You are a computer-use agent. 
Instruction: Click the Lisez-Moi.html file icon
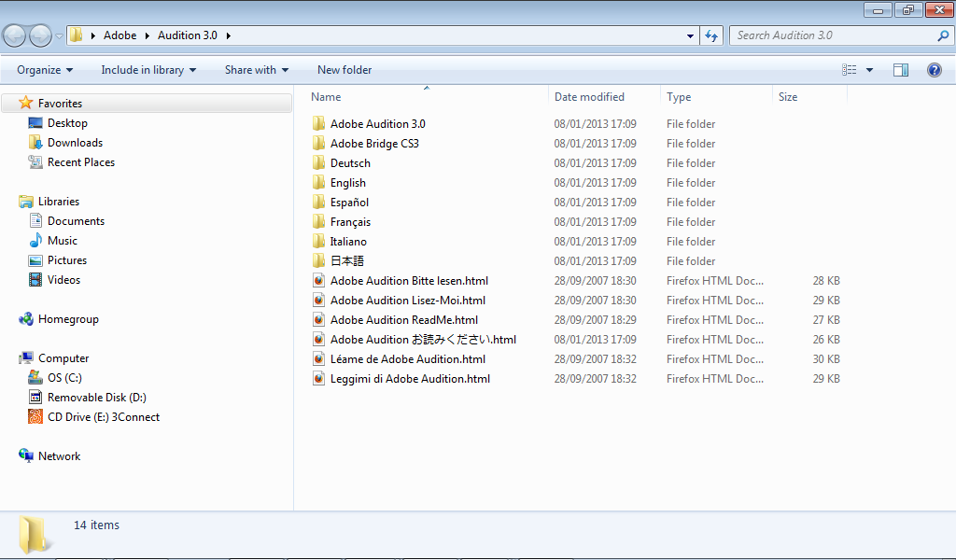318,300
